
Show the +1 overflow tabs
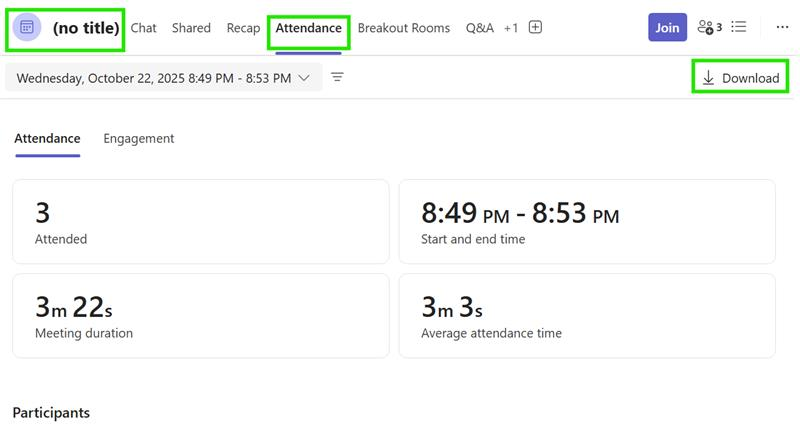click(511, 28)
